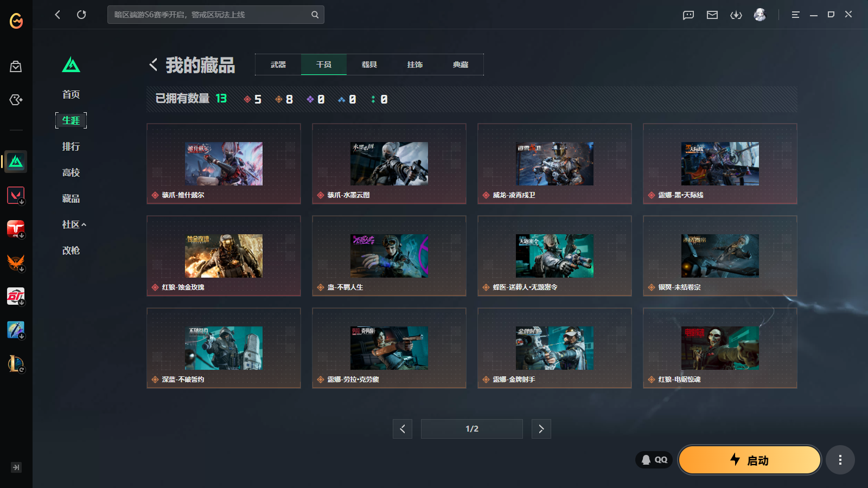Viewport: 868px width, 488px height.
Task: Switch to the 典藏 tab
Action: click(461, 65)
